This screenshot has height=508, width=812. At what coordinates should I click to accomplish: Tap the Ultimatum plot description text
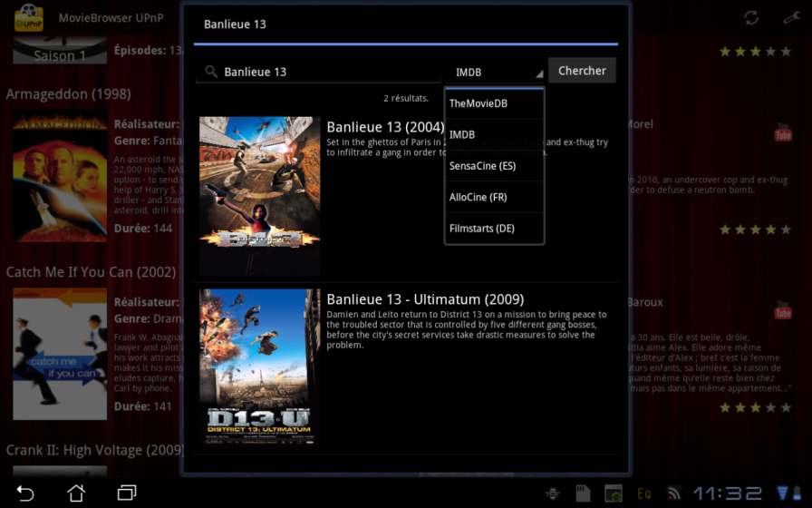click(467, 329)
